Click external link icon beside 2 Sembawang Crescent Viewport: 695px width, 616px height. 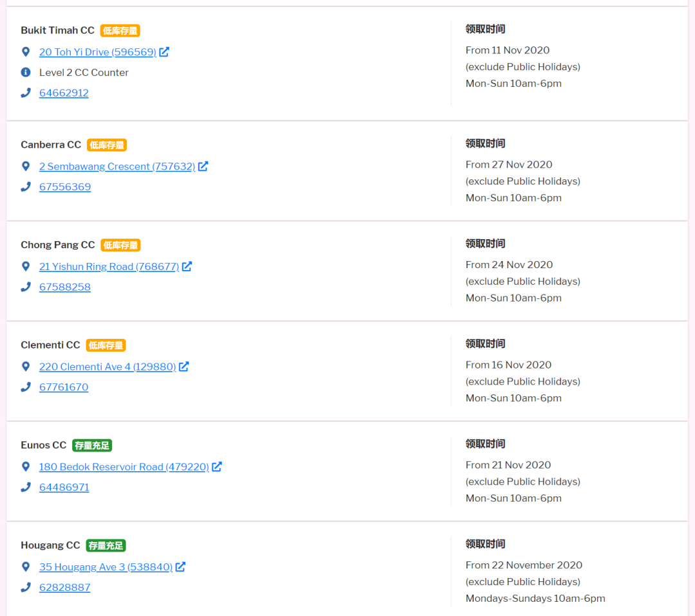(x=203, y=167)
